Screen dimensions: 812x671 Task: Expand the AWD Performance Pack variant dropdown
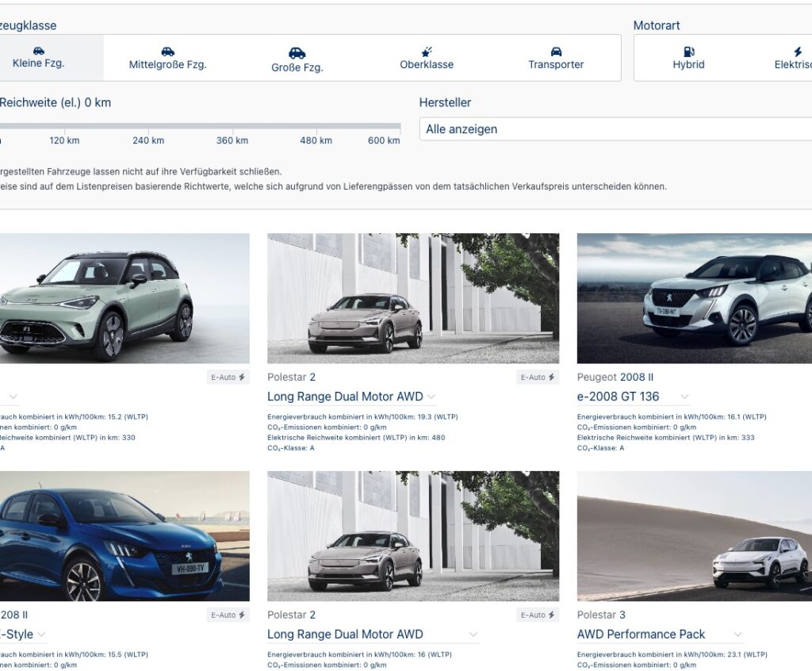(x=737, y=635)
